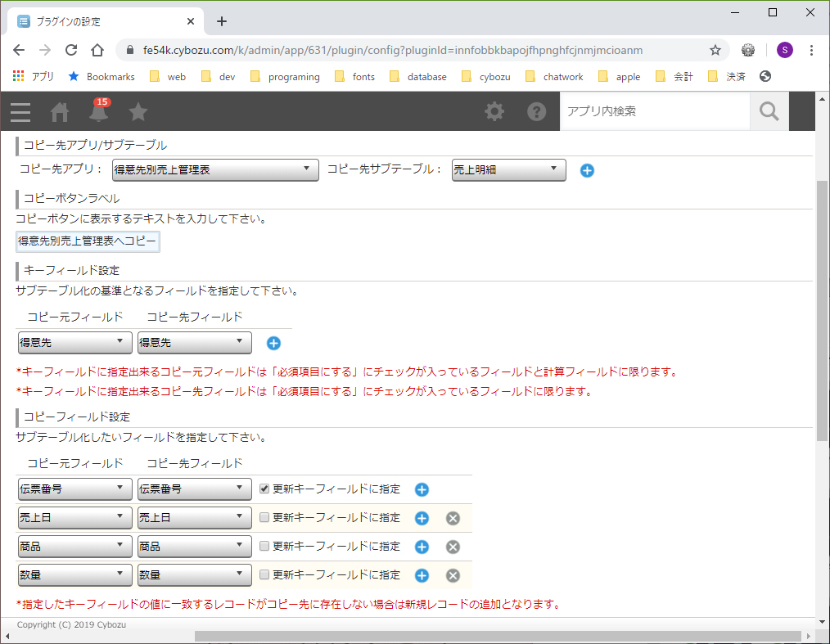Click the globe icon in bookmarks bar
This screenshot has width=830, height=644.
[765, 76]
